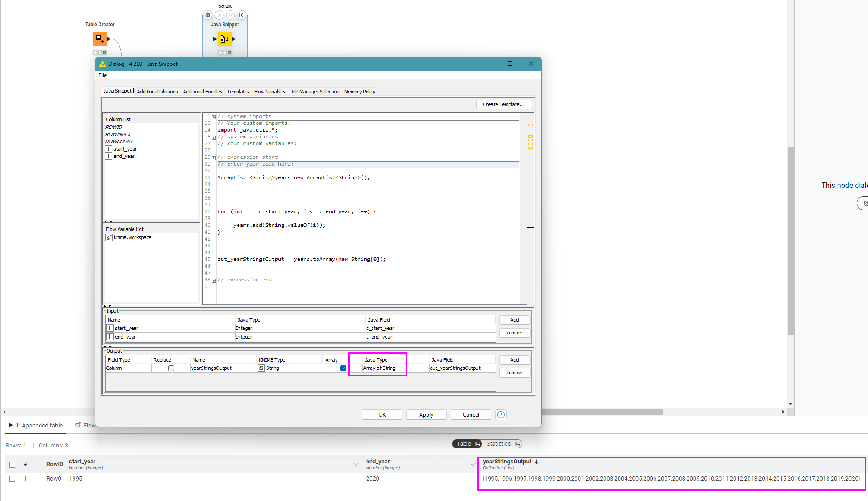Toggle the Replace checkbox for yearStringsOutput

click(x=171, y=368)
